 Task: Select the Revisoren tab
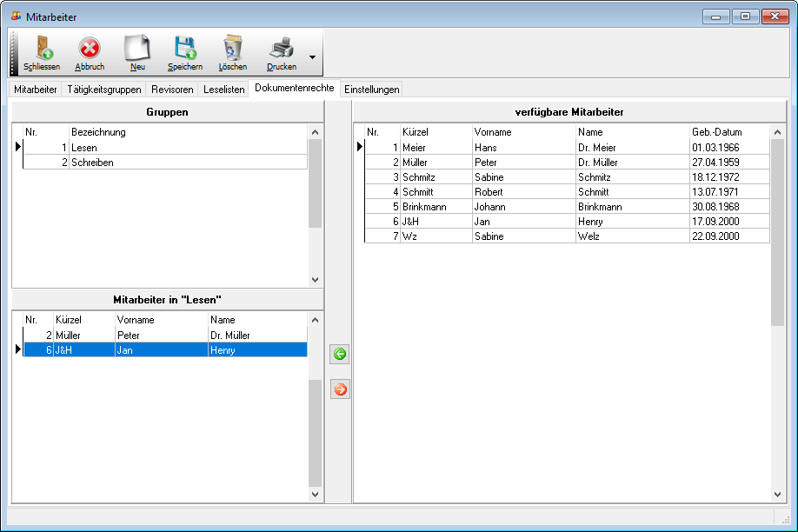[171, 90]
